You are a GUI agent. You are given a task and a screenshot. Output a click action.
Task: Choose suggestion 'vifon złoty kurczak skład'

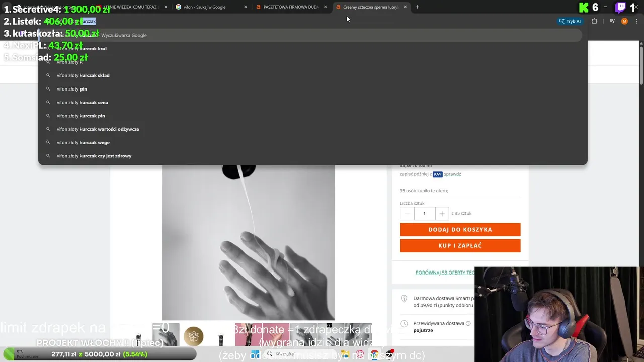click(313, 75)
